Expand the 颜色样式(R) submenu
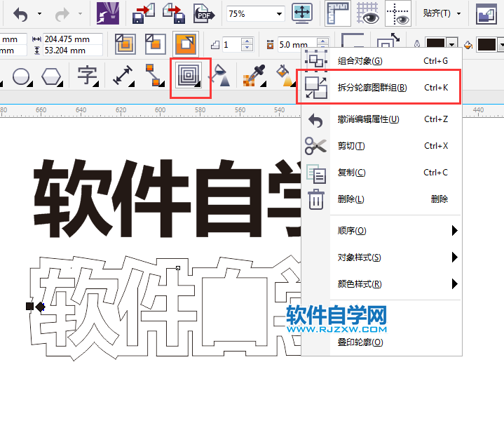504x428 pixels. point(381,284)
